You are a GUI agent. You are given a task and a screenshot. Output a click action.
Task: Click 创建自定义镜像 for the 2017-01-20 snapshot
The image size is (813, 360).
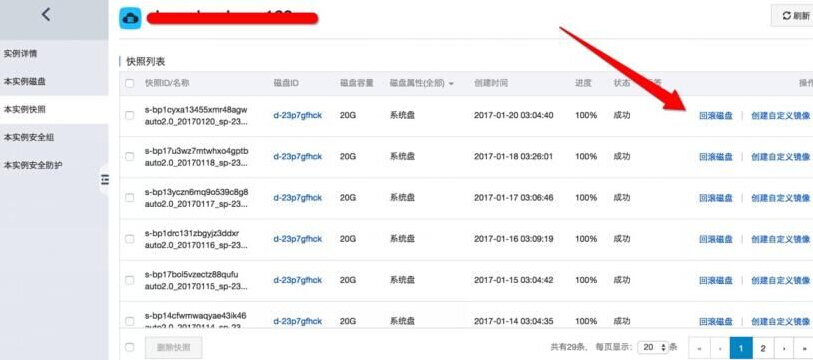click(x=780, y=115)
